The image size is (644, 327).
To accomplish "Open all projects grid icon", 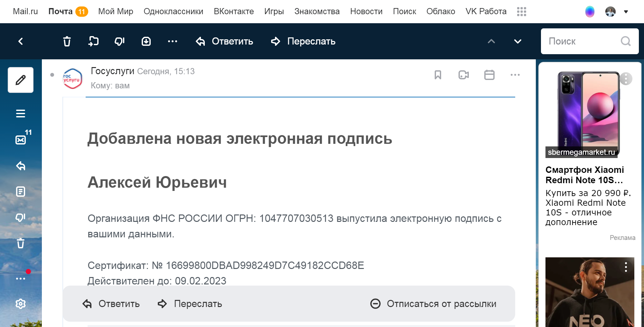I will point(522,12).
